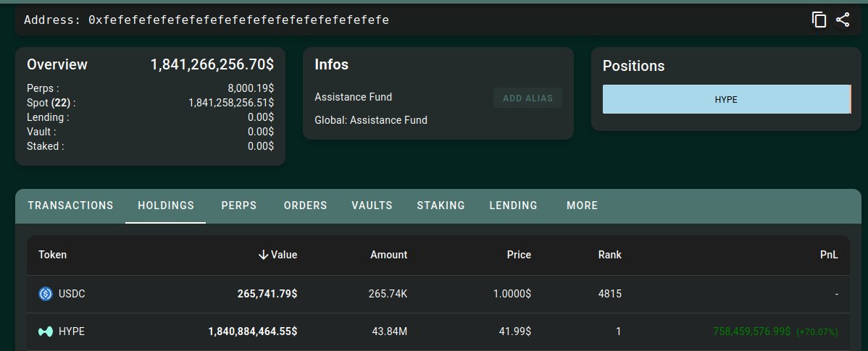Go to the Vaults tab
The height and width of the screenshot is (351, 868).
[372, 206]
